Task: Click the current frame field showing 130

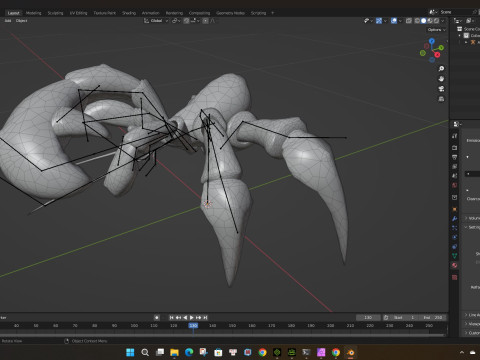Action: point(368,318)
